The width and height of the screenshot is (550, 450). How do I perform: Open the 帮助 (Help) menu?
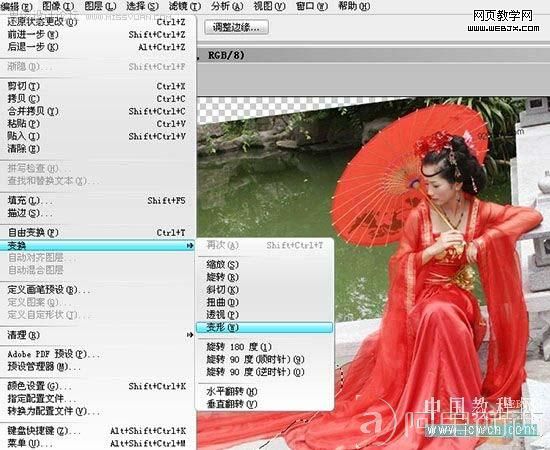(x=354, y=6)
